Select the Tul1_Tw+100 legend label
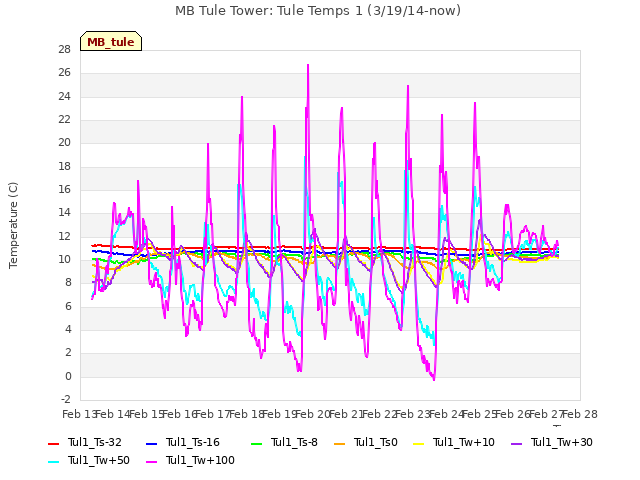 200,460
